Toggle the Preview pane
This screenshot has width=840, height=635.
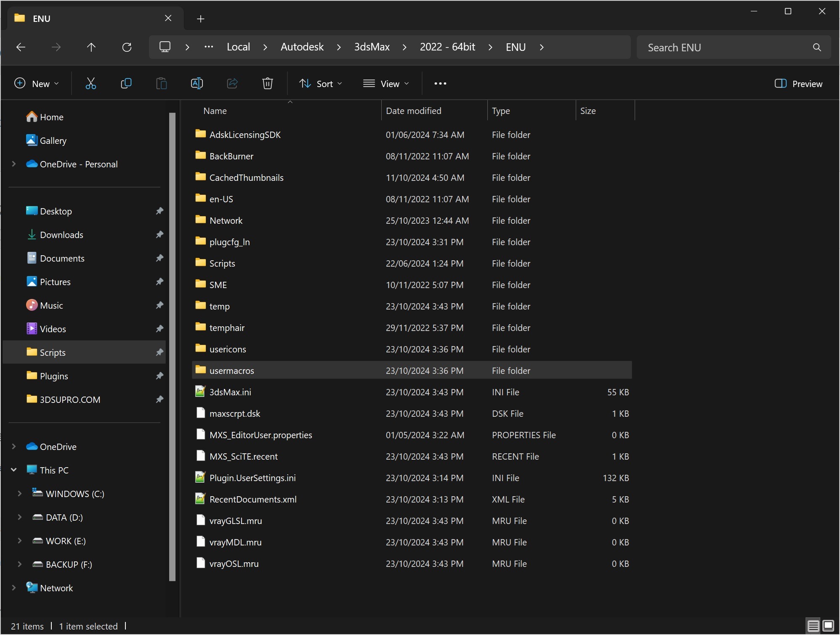tap(798, 84)
